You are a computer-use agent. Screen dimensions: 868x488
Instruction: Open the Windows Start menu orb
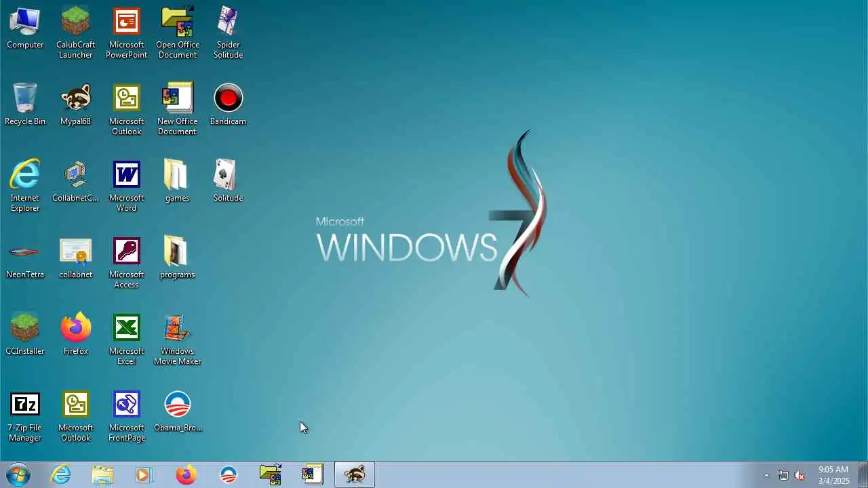click(x=18, y=474)
